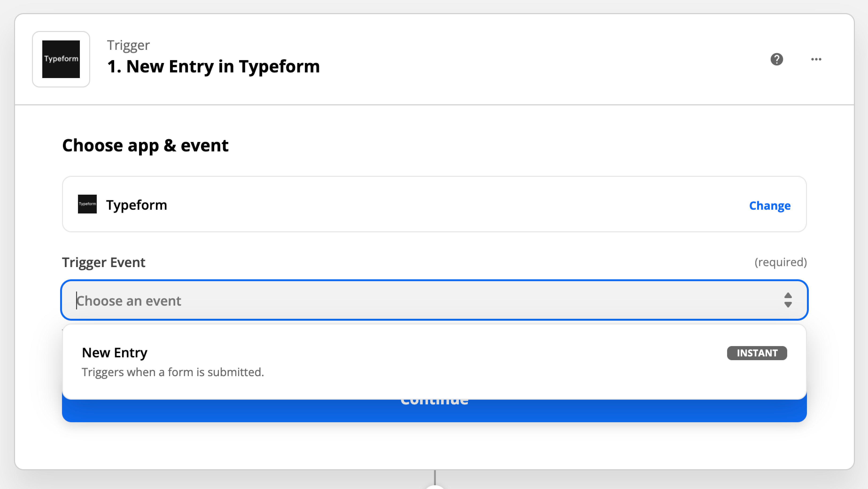
Task: Click the Choose app & event section heading
Action: point(145,145)
